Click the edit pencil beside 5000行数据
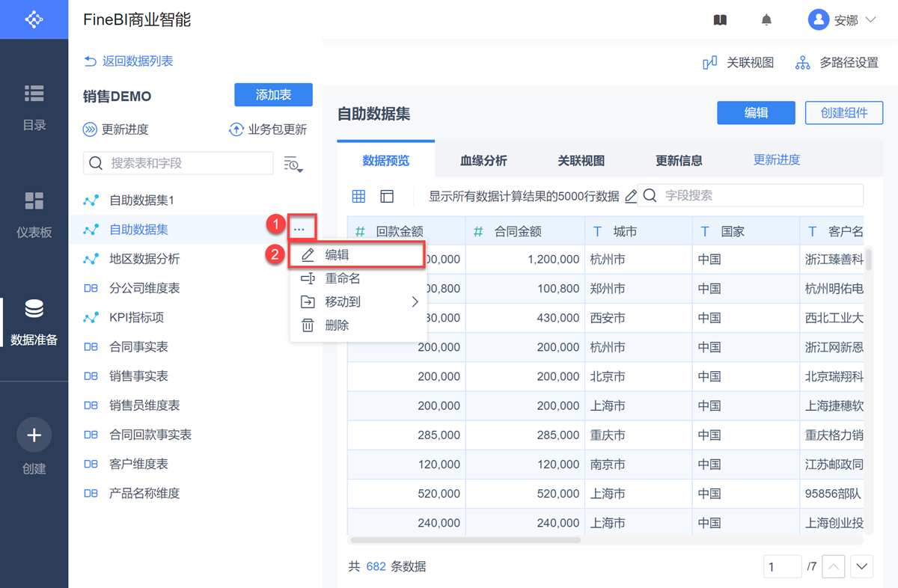The height and width of the screenshot is (588, 898). (x=631, y=196)
